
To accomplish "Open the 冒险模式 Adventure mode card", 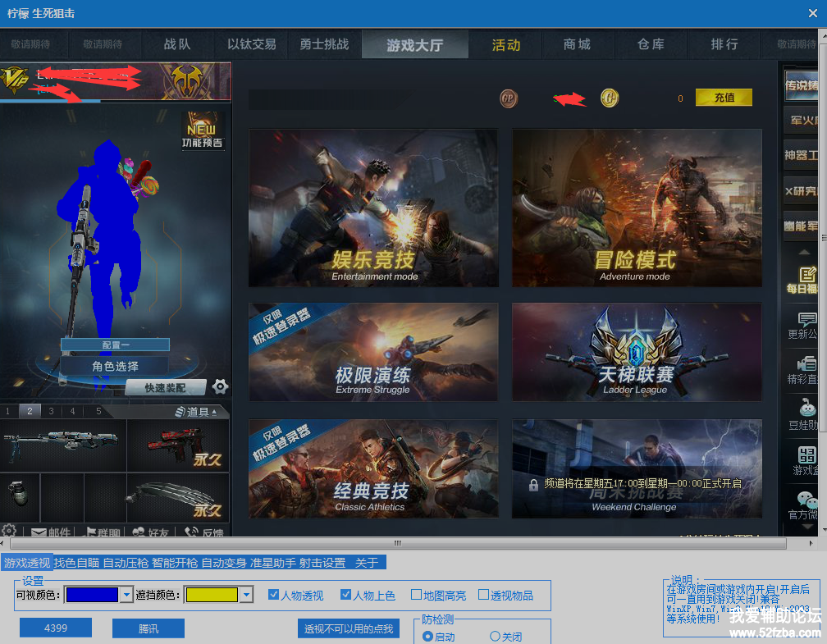I will coord(637,208).
